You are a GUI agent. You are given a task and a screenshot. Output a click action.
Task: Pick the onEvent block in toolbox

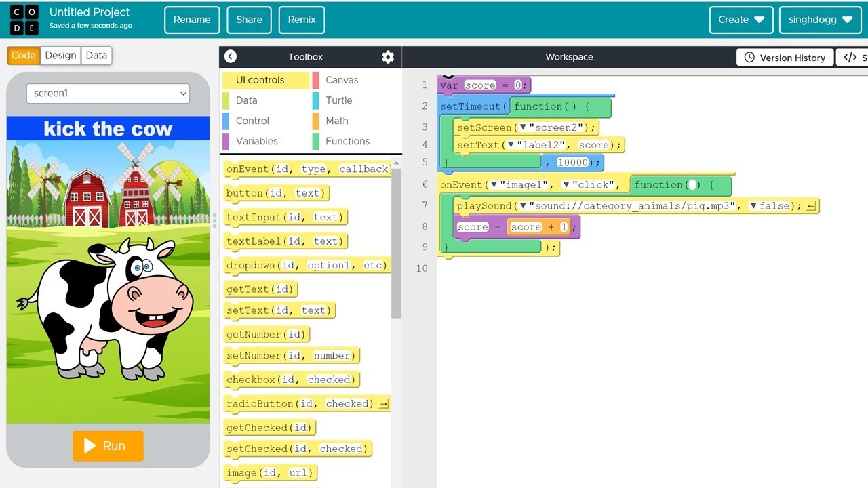[x=307, y=169]
